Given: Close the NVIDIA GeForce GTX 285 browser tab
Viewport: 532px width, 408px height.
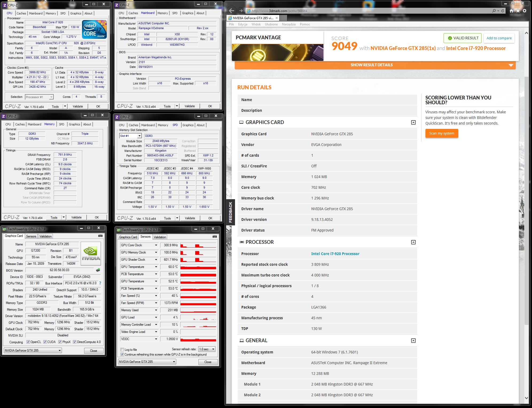Looking at the screenshot, I should [x=277, y=18].
